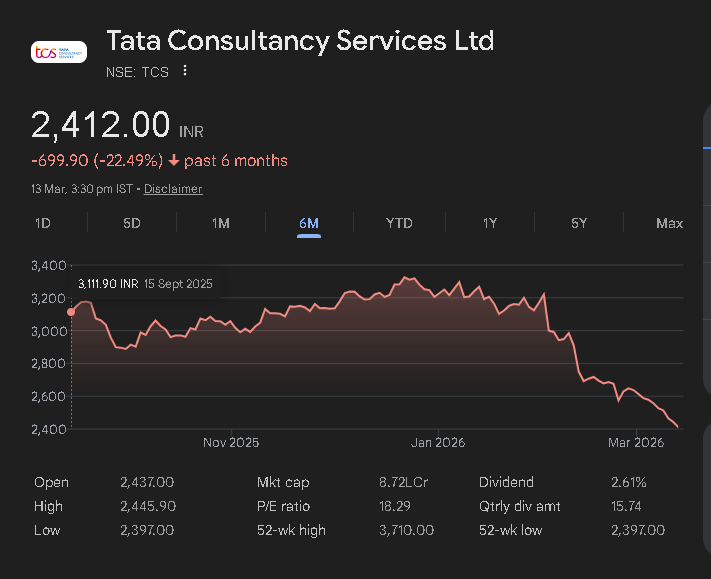Click the 3,111.90 INR chart tooltip
The image size is (711, 579).
point(145,284)
